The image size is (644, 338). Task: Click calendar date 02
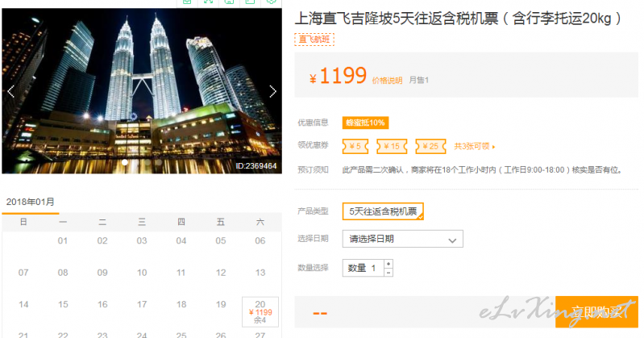tap(102, 241)
